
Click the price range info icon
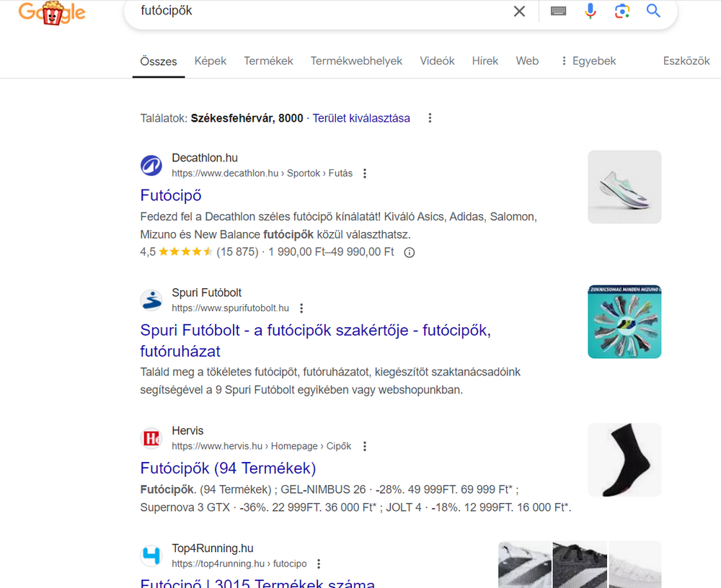[x=410, y=252]
